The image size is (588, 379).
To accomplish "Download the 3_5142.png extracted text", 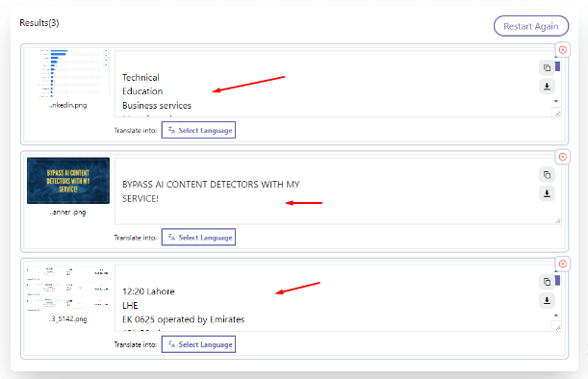I will pos(547,300).
